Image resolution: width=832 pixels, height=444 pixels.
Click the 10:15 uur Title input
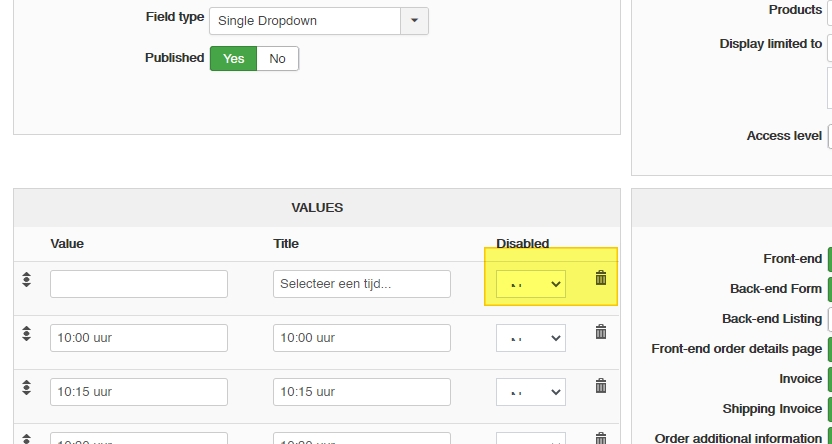coord(362,391)
